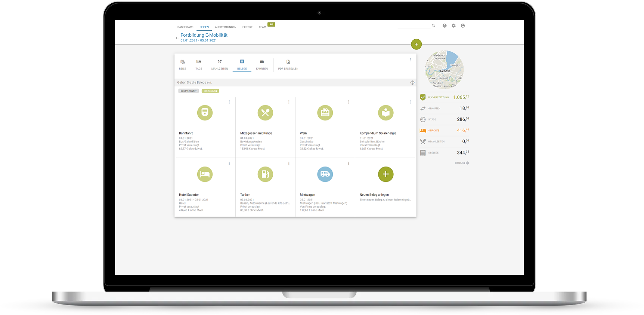644x315 pixels.
Task: Click PDF erstellen button
Action: point(288,64)
